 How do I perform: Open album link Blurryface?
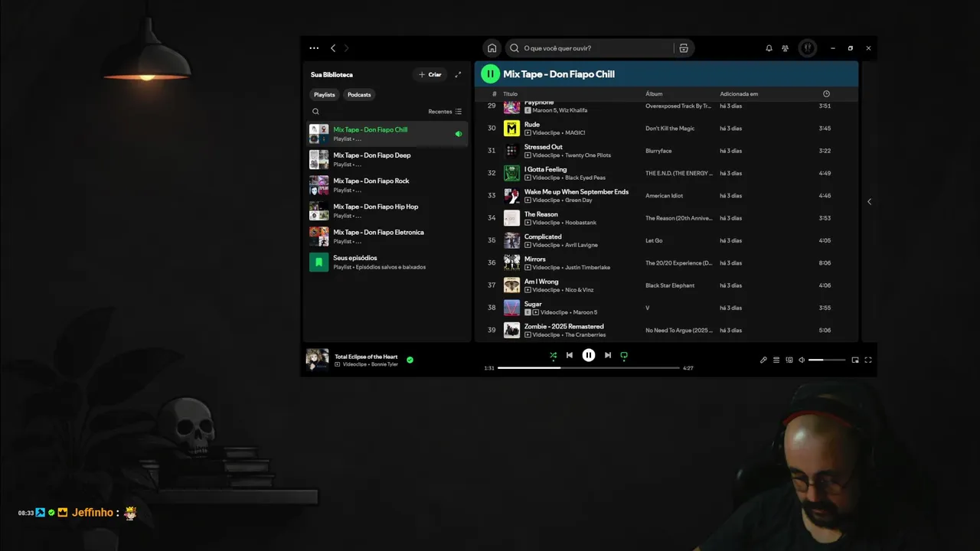pyautogui.click(x=658, y=151)
